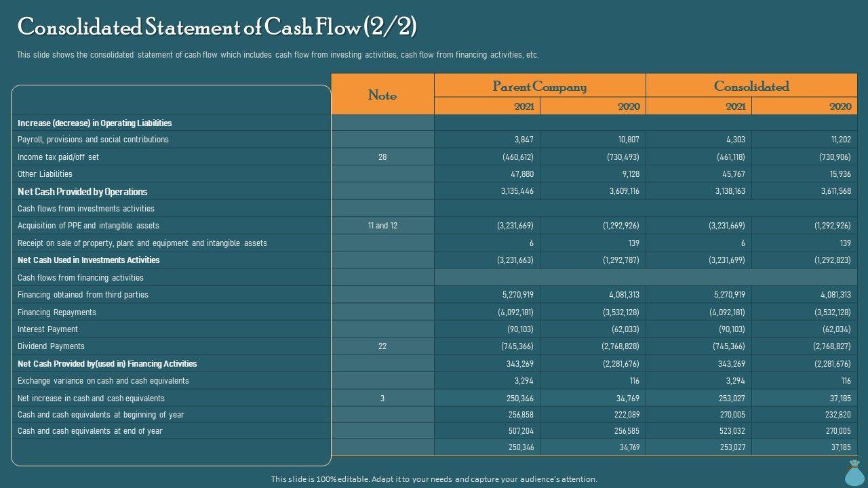
Task: Click the Payroll value 3,847
Action: pos(524,140)
